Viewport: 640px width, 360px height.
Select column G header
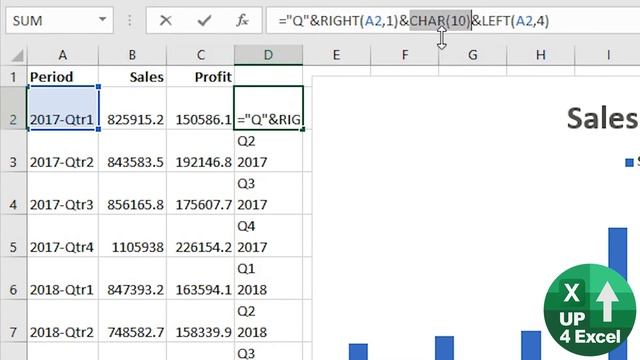[x=473, y=55]
